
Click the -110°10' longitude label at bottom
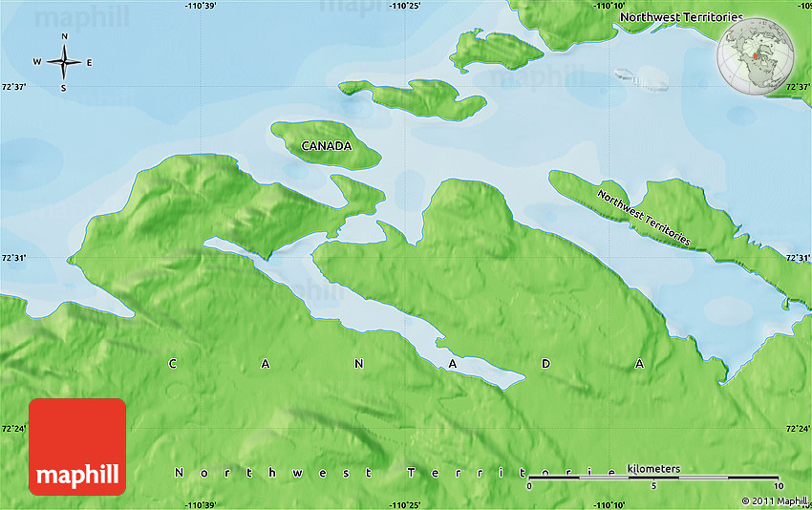(x=610, y=504)
